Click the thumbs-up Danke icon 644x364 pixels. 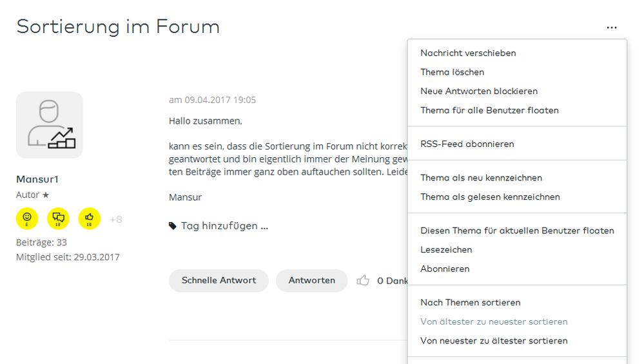[363, 280]
